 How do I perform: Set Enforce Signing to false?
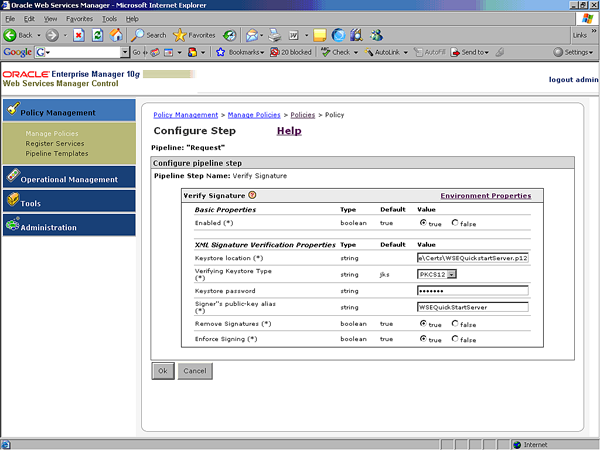(455, 339)
